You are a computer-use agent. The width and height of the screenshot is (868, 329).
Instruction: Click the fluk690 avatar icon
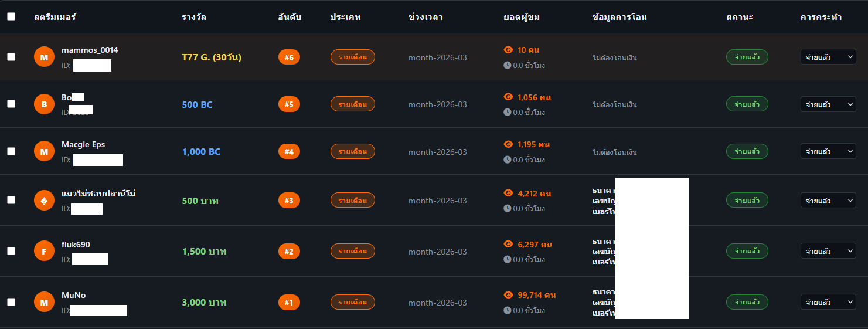[x=44, y=251]
